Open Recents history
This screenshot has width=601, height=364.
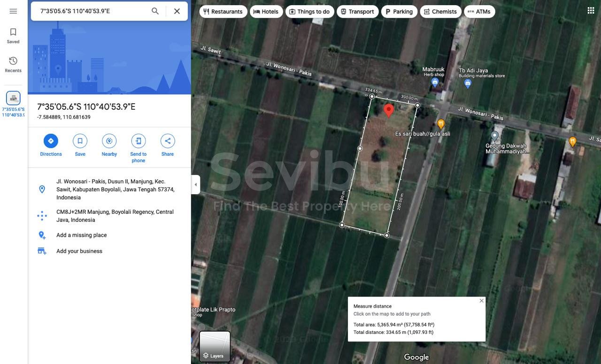click(13, 64)
